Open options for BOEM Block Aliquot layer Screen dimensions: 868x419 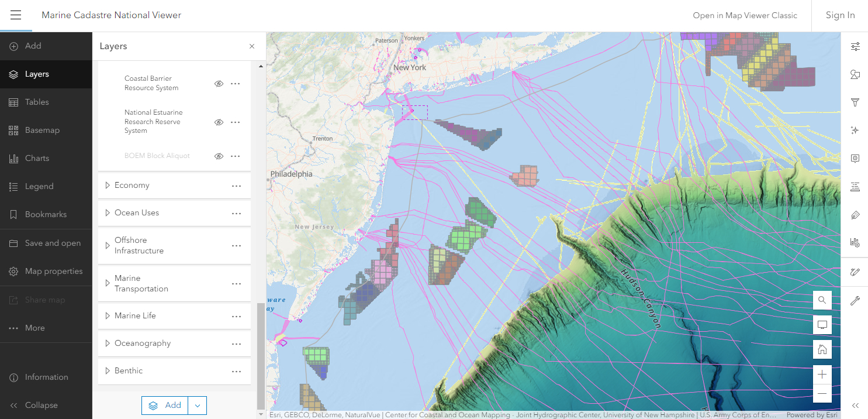(236, 156)
